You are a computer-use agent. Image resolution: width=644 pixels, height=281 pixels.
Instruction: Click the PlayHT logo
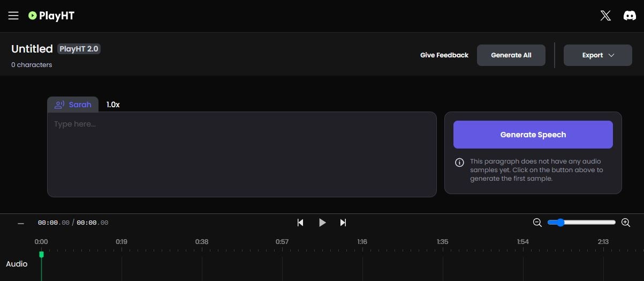(x=51, y=16)
